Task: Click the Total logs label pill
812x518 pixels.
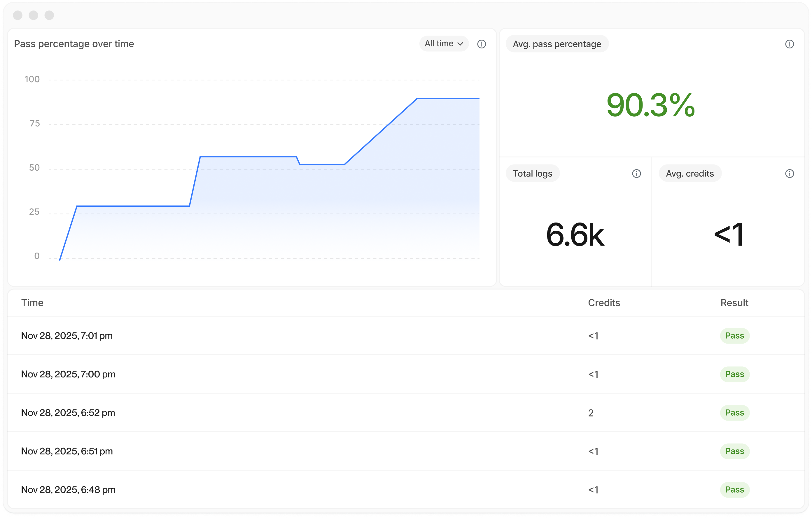Action: click(533, 173)
